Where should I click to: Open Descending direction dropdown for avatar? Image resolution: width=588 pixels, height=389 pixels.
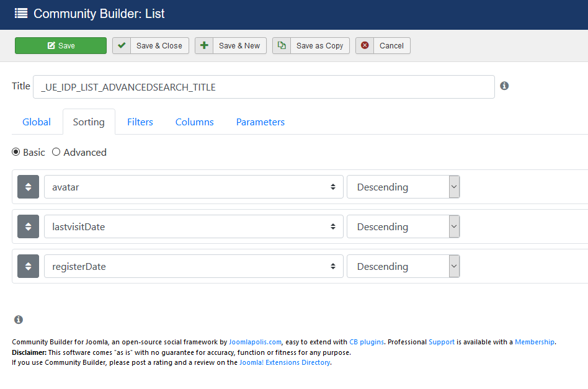403,187
